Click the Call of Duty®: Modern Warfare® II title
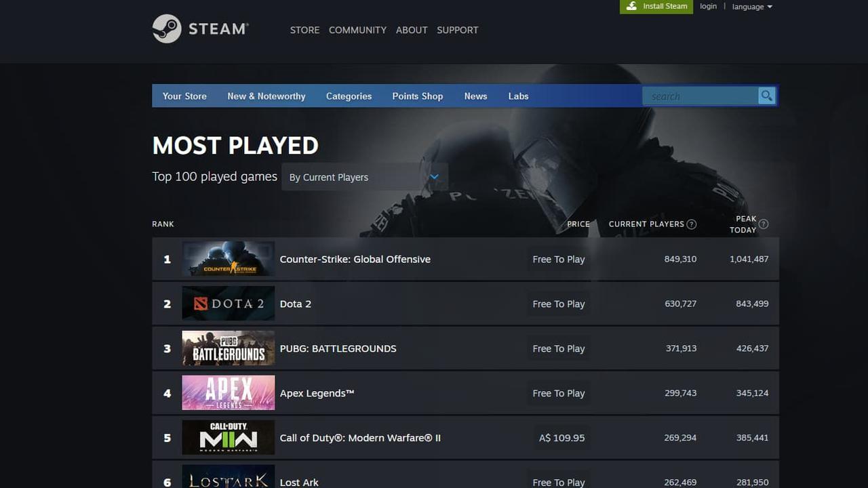This screenshot has width=868, height=488. point(360,438)
